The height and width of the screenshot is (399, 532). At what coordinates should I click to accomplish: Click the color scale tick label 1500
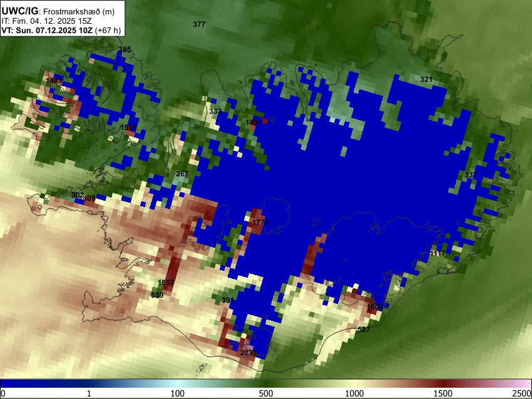[443, 393]
